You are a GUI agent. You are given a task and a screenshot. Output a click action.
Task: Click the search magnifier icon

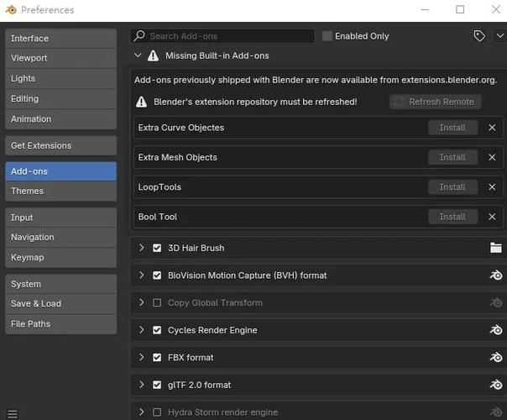coord(139,35)
